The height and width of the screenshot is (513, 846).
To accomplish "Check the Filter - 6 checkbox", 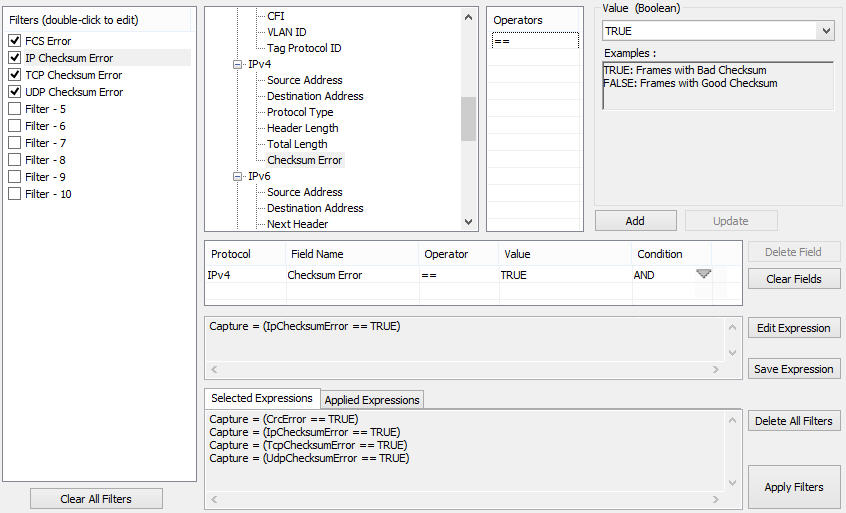I will [x=15, y=126].
